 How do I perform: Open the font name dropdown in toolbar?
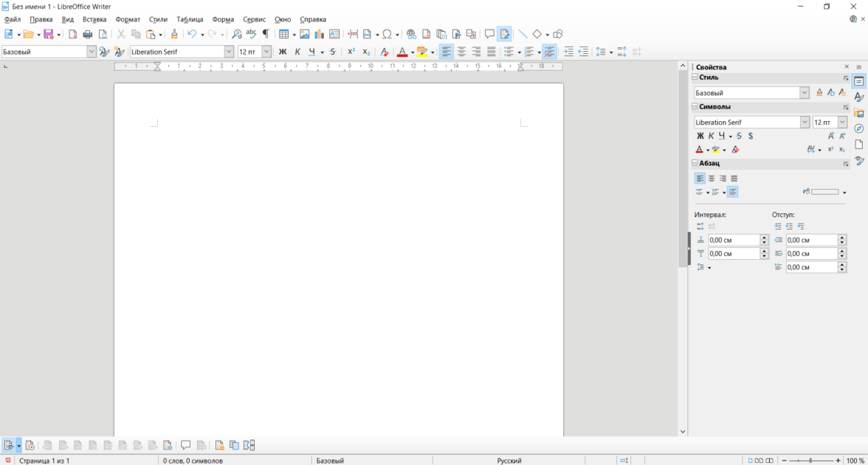tap(229, 52)
